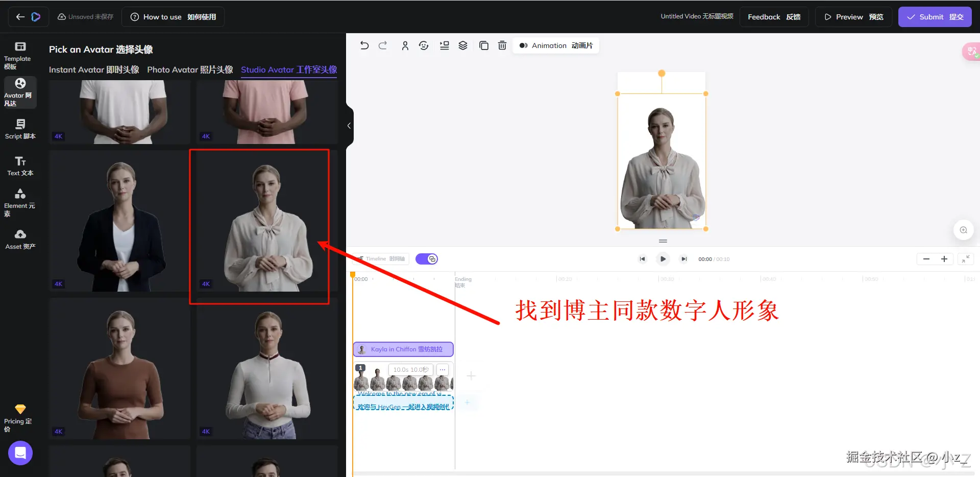The height and width of the screenshot is (477, 980).
Task: Toggle the Animation switch
Action: click(x=523, y=45)
